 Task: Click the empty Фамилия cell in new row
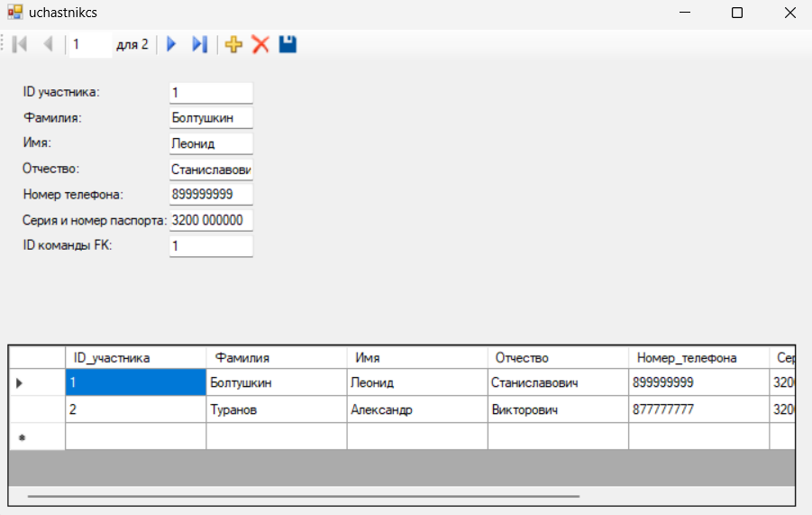pos(277,437)
